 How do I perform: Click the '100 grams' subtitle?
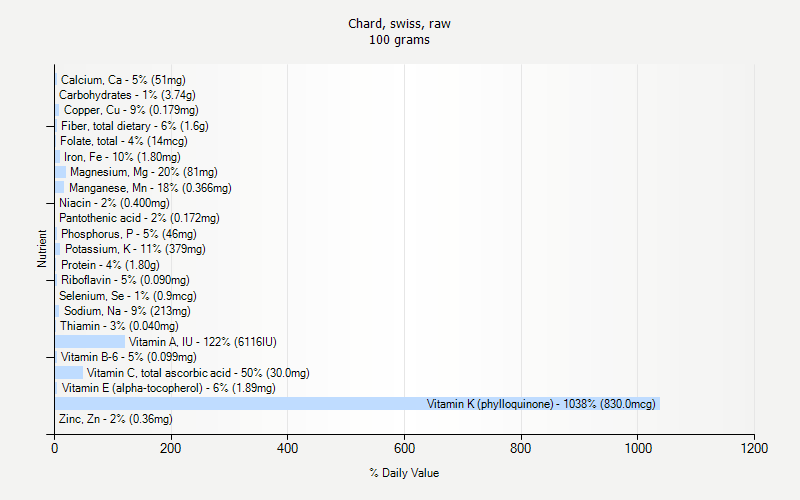[399, 40]
